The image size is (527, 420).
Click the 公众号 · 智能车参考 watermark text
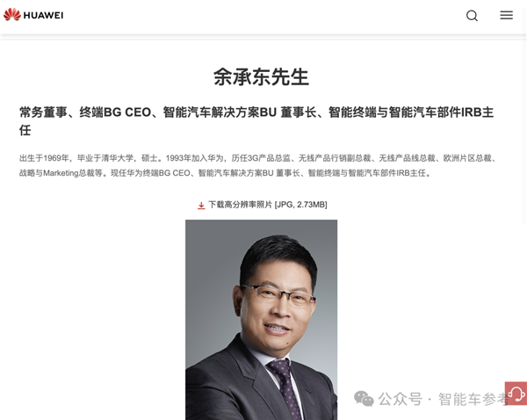[x=444, y=399]
